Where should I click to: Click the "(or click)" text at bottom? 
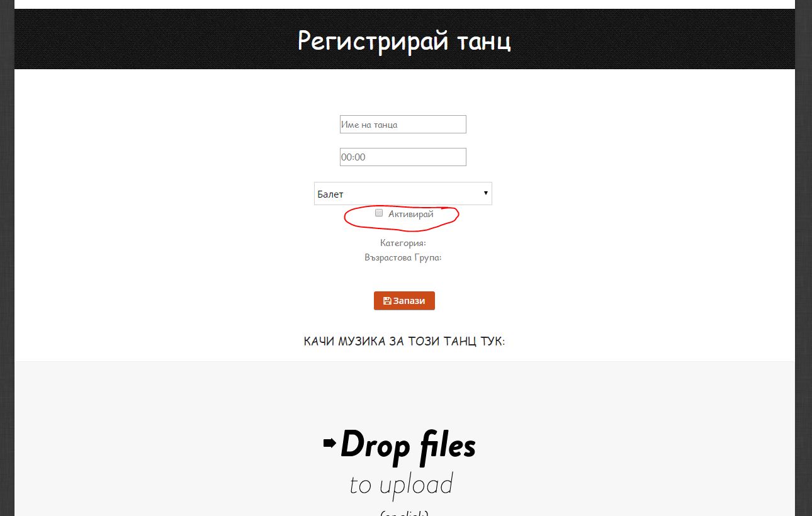pyautogui.click(x=404, y=512)
